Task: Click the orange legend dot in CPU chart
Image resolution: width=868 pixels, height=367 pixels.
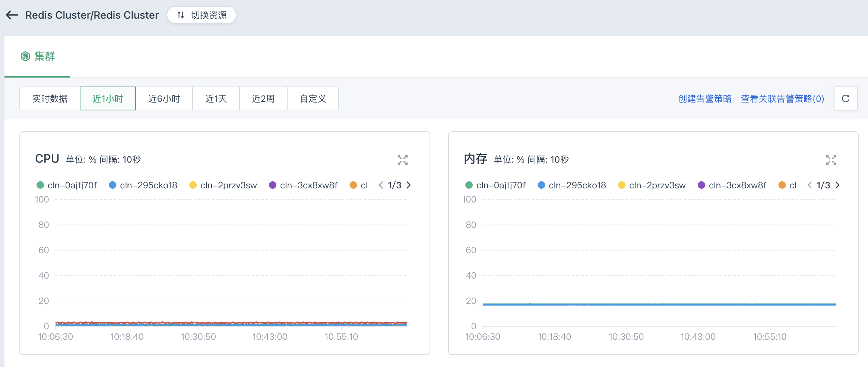Action: 353,185
